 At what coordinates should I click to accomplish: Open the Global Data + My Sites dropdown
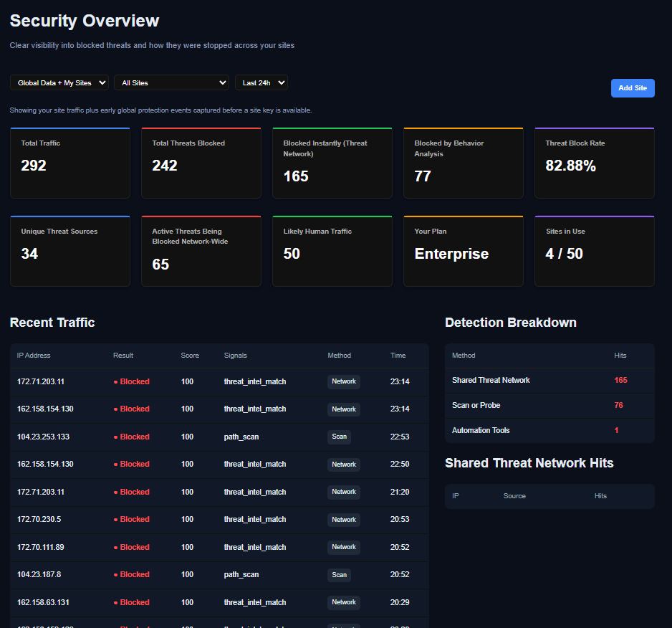click(x=59, y=82)
